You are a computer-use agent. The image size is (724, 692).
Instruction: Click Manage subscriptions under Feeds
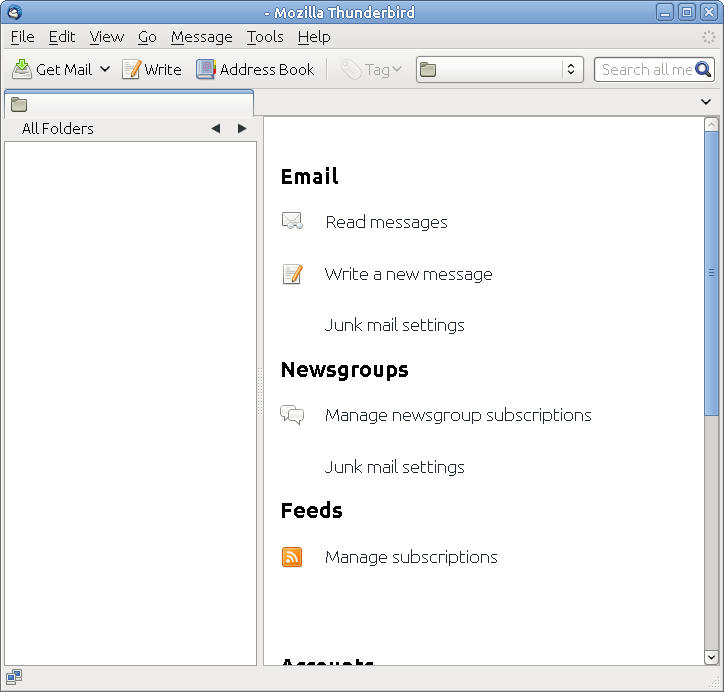point(411,557)
